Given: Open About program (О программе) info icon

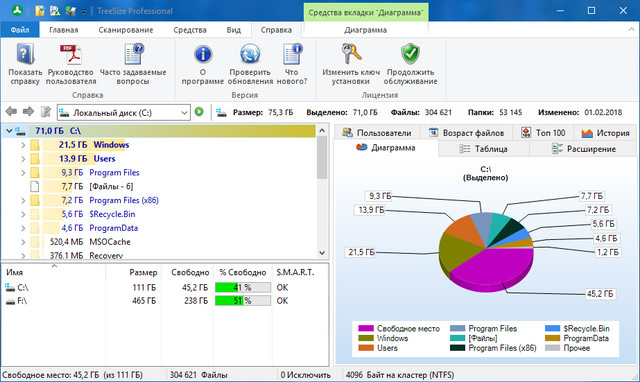Looking at the screenshot, I should pos(203,54).
